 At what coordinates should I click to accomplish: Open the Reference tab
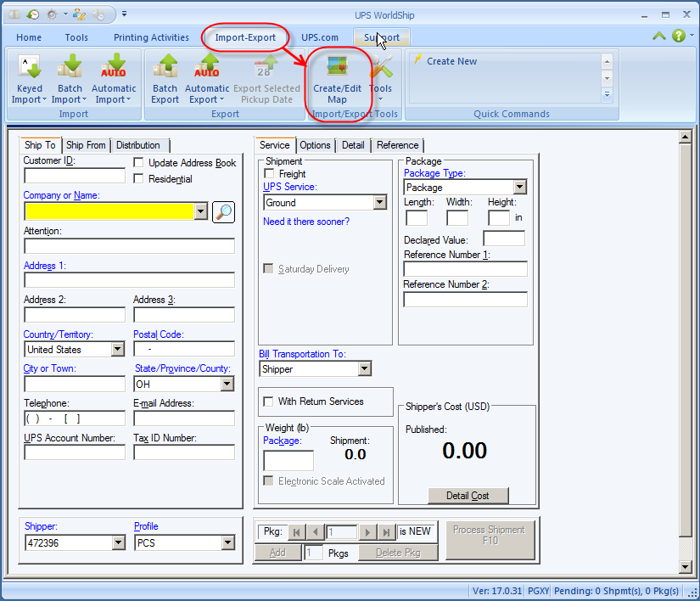point(397,145)
